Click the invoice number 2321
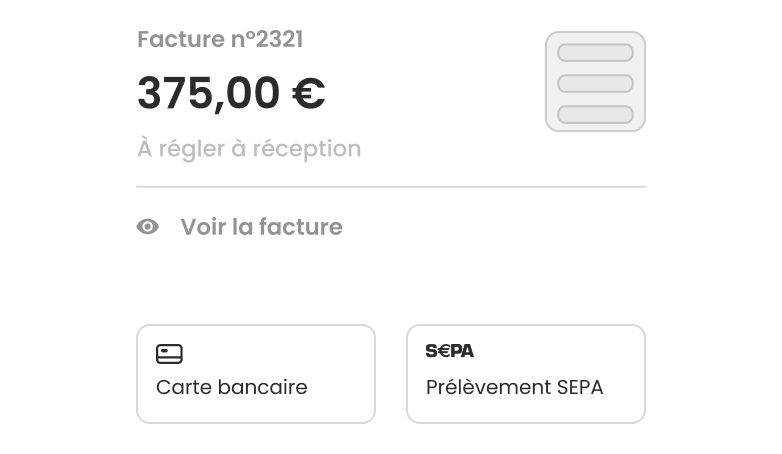 click(x=279, y=39)
